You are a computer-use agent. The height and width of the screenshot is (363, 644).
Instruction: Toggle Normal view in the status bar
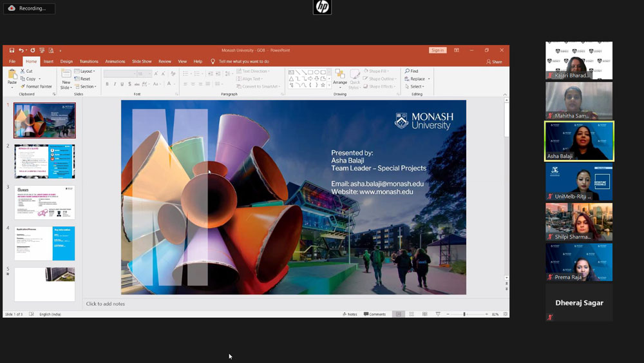click(399, 314)
